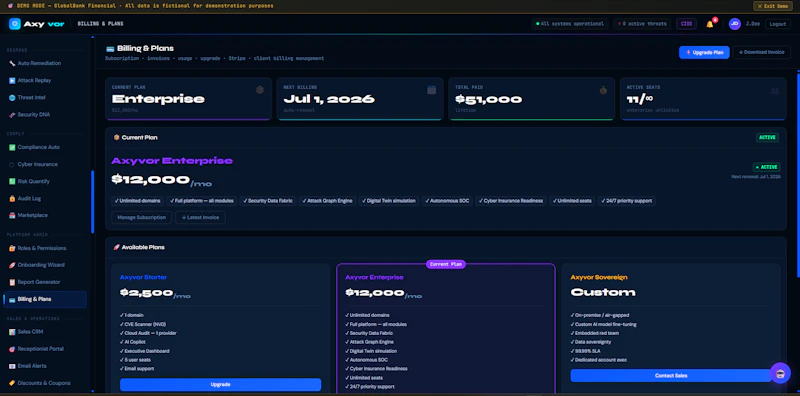Click the Autonomous SOC feature tag
Viewport: 800px width, 396px height.
447,201
